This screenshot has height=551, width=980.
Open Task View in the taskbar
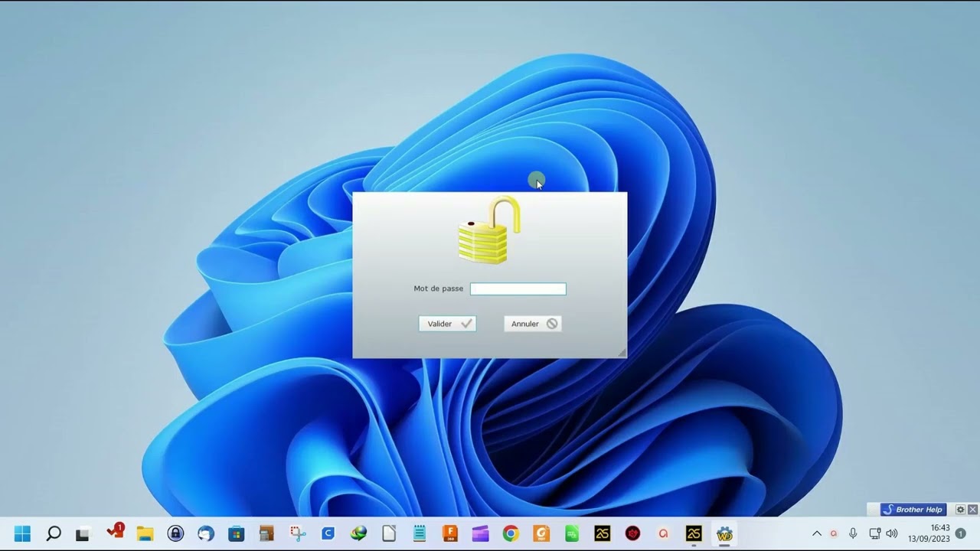click(83, 533)
